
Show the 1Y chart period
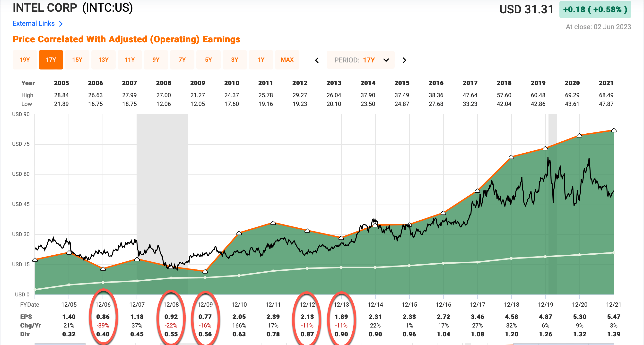(261, 60)
